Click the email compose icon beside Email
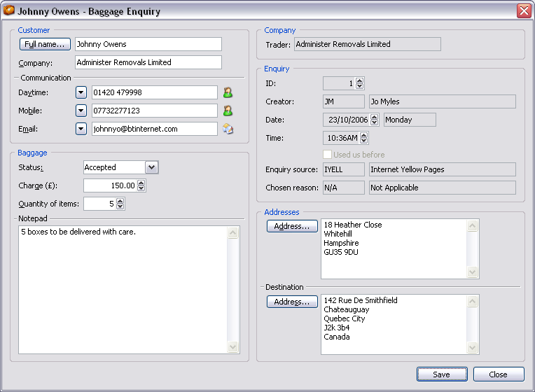The width and height of the screenshot is (535, 392). pos(228,129)
